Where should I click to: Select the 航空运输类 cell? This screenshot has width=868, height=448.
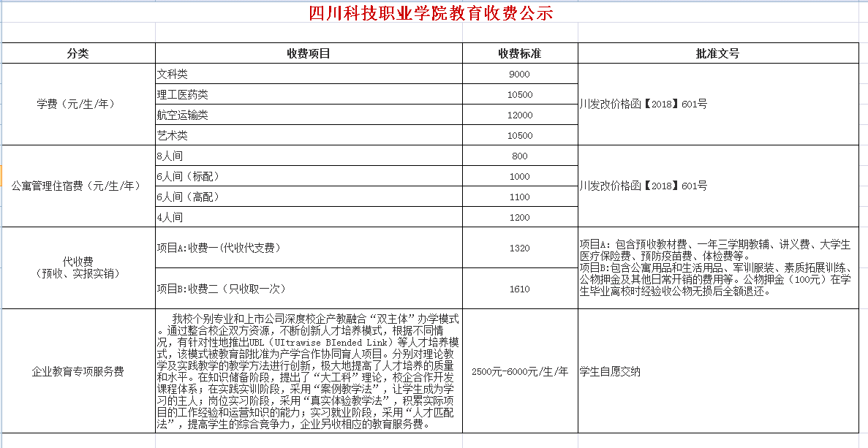tap(309, 115)
